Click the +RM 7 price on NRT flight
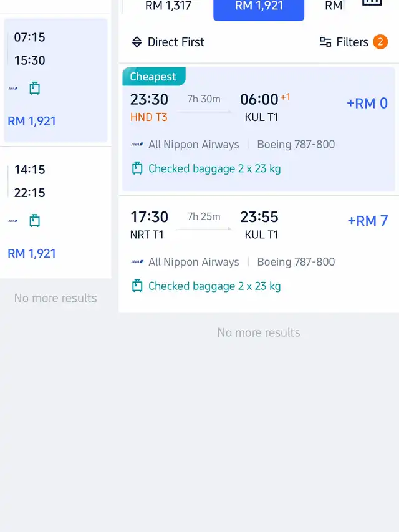 point(368,221)
